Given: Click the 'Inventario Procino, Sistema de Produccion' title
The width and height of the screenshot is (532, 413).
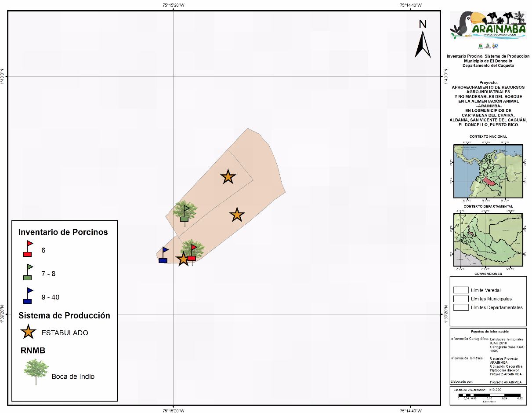Looking at the screenshot, I should point(488,56).
